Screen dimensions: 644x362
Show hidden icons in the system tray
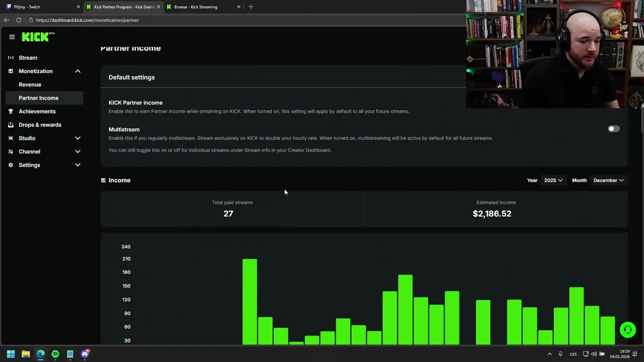tap(549, 354)
